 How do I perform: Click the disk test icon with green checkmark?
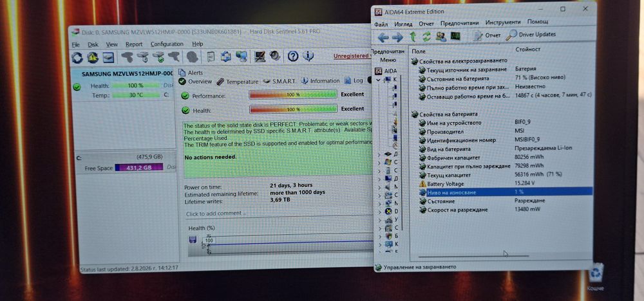(158, 57)
